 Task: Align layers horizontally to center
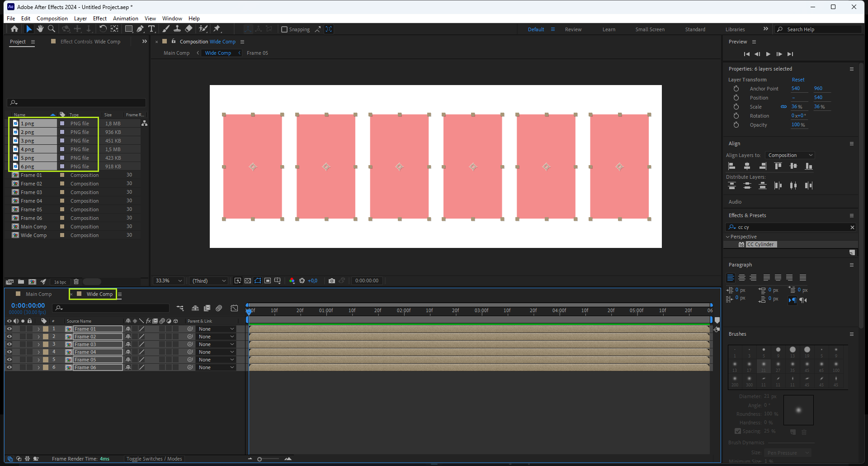(747, 166)
